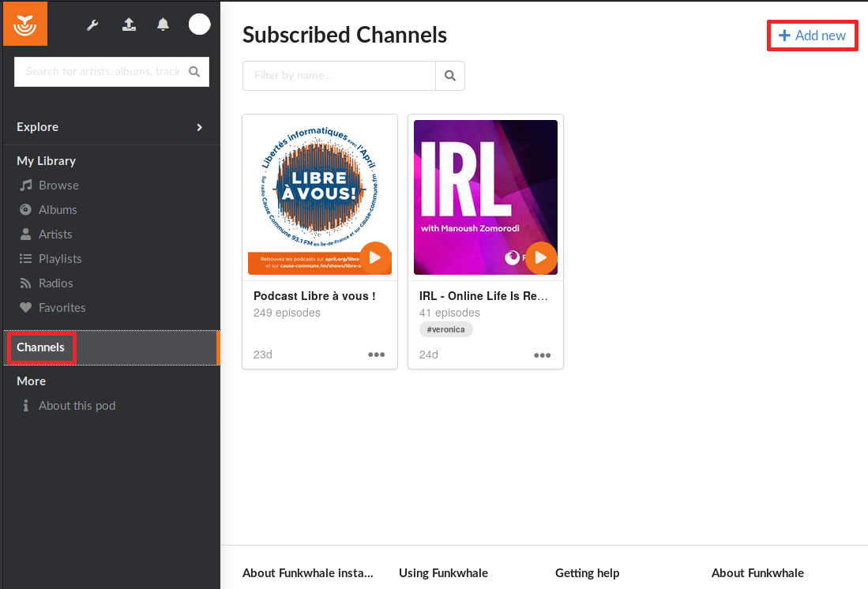Go to Albums in sidebar

(x=58, y=210)
